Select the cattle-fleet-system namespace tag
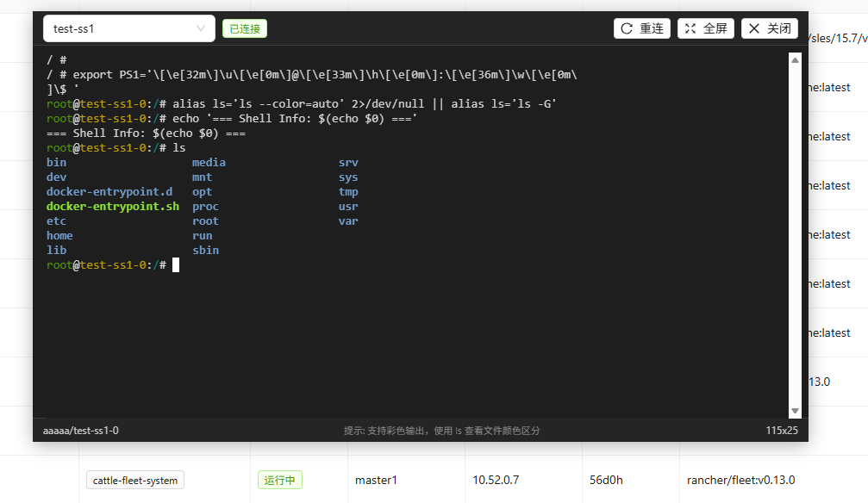 coord(135,480)
